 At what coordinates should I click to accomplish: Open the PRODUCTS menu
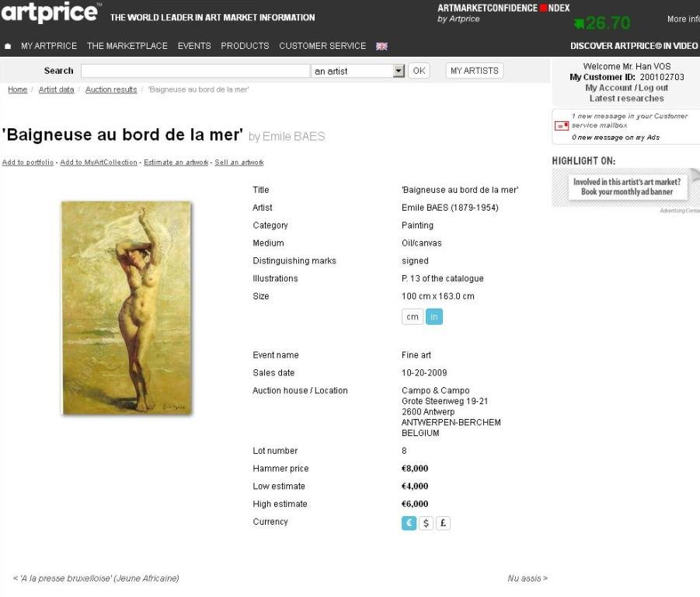coord(245,46)
